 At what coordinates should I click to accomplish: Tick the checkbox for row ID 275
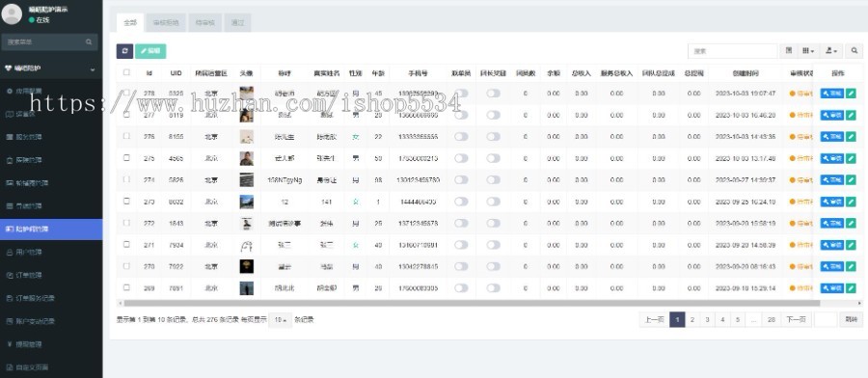point(126,158)
